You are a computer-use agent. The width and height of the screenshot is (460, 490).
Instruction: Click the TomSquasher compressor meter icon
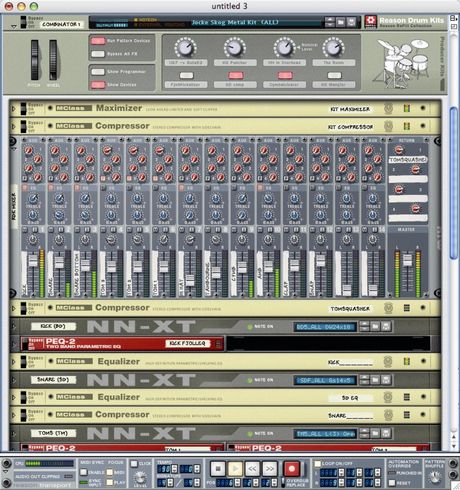click(407, 308)
